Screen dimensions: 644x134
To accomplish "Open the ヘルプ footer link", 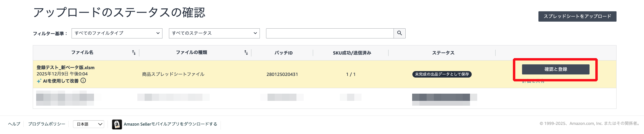I will click(x=14, y=124).
